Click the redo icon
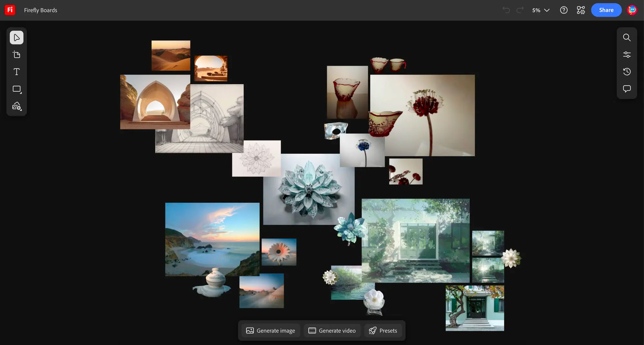Image resolution: width=644 pixels, height=345 pixels. [x=520, y=10]
